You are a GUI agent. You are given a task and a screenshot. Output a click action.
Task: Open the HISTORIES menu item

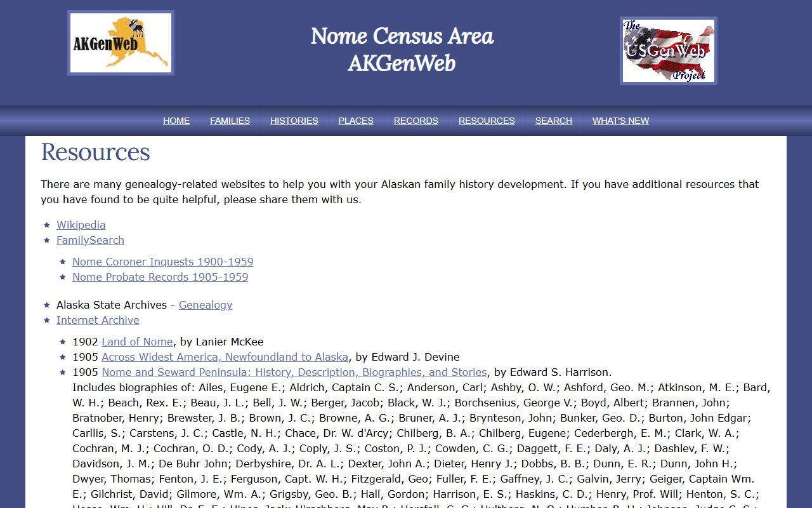pos(294,121)
